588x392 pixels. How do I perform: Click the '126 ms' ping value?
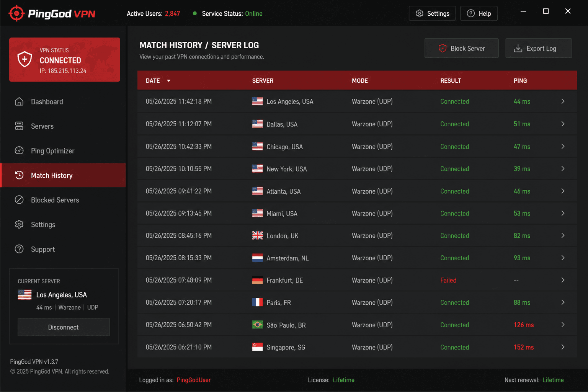coord(524,325)
